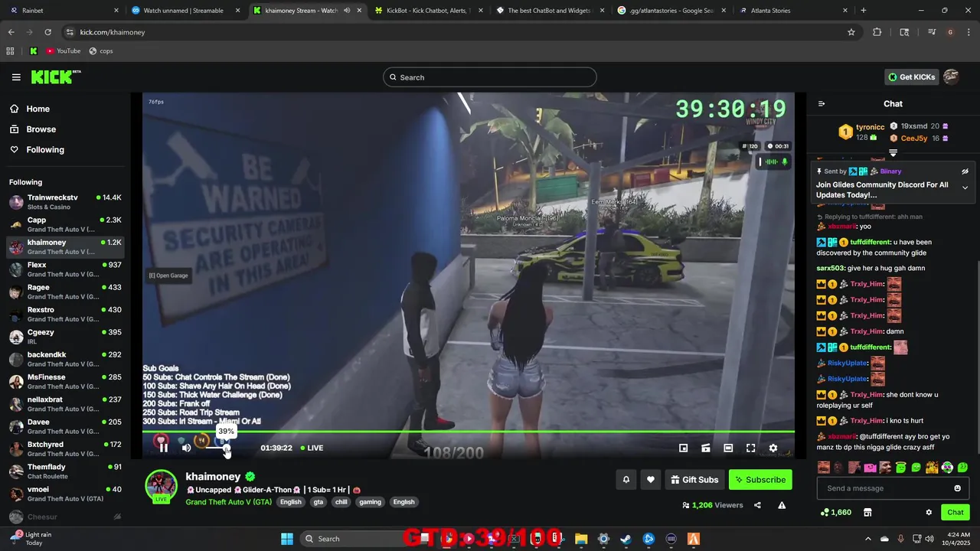Open the Chrome apps grid
The height and width of the screenshot is (551, 980).
10,51
